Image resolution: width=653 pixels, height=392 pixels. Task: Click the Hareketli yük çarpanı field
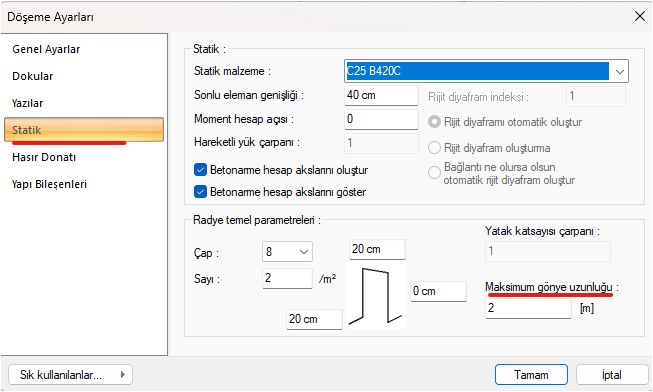(x=381, y=143)
